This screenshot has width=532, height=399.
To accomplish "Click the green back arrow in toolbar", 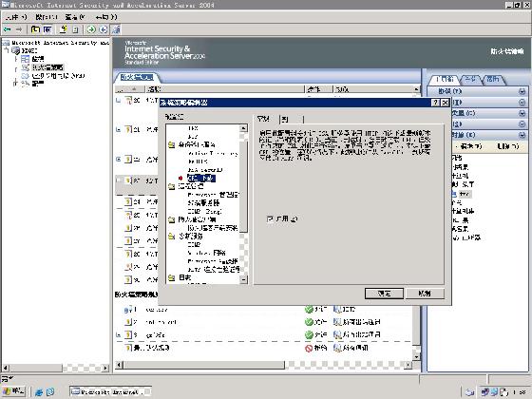I will coord(8,29).
